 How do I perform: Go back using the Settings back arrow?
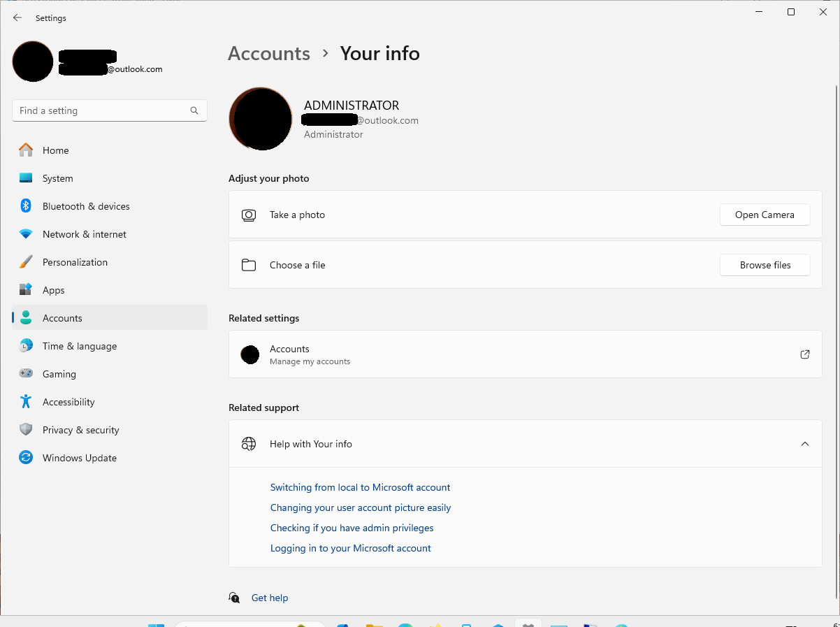click(17, 18)
